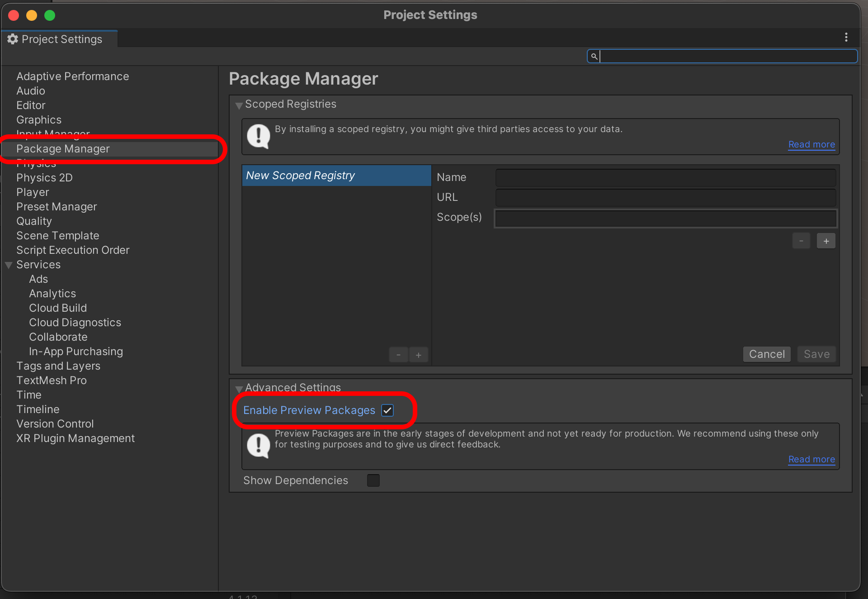
Task: Click the search magnifier icon
Action: [594, 56]
